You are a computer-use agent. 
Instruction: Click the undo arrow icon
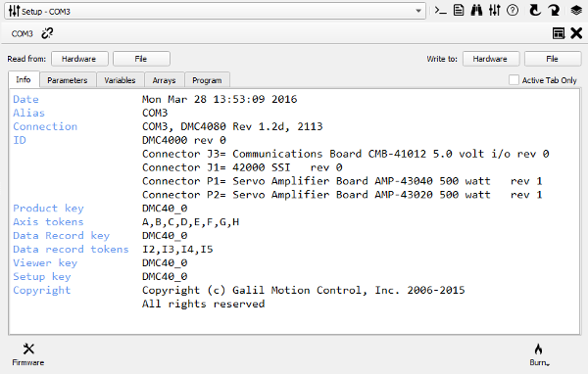coord(535,10)
